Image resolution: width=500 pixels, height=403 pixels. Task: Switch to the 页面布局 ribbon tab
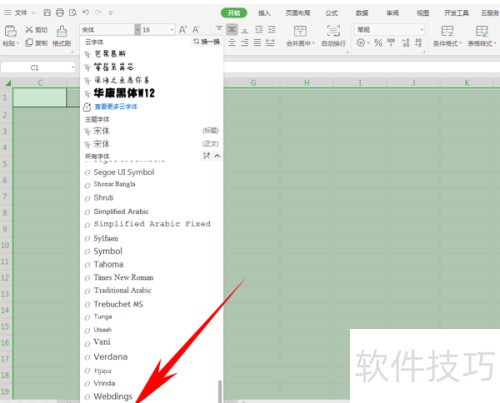(298, 13)
